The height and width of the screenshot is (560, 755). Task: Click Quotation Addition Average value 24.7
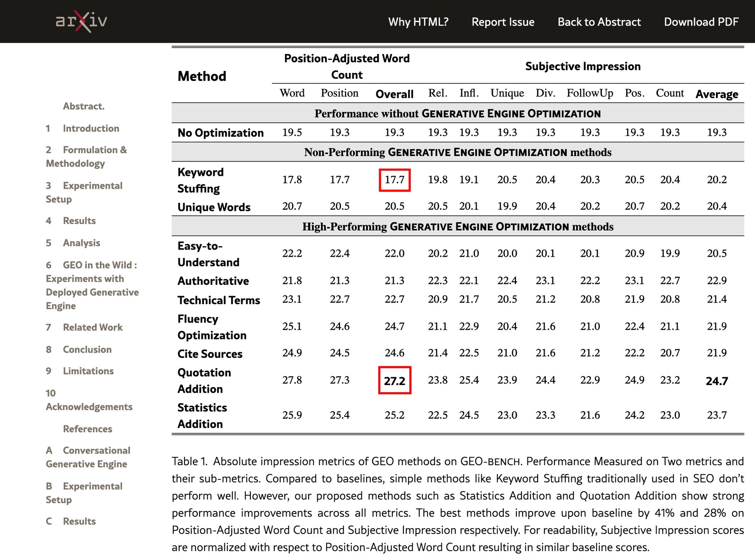click(x=717, y=381)
